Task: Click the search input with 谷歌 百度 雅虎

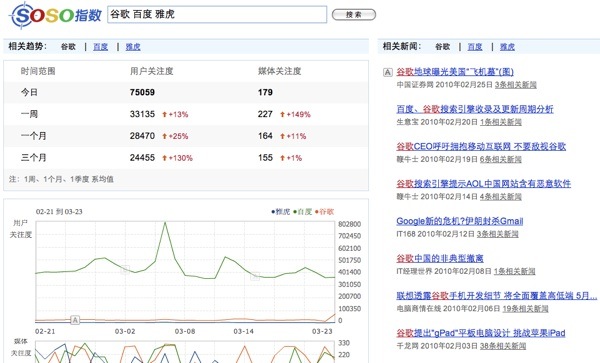Action: [x=217, y=15]
